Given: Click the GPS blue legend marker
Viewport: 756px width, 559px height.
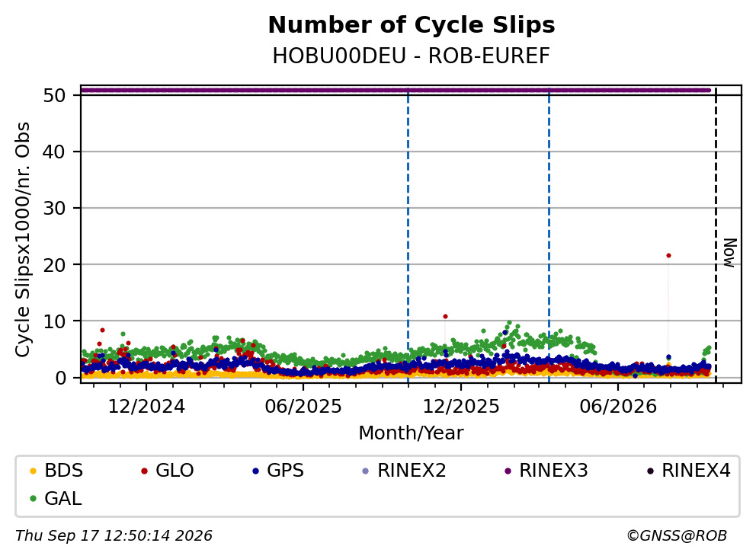Looking at the screenshot, I should click(x=255, y=471).
